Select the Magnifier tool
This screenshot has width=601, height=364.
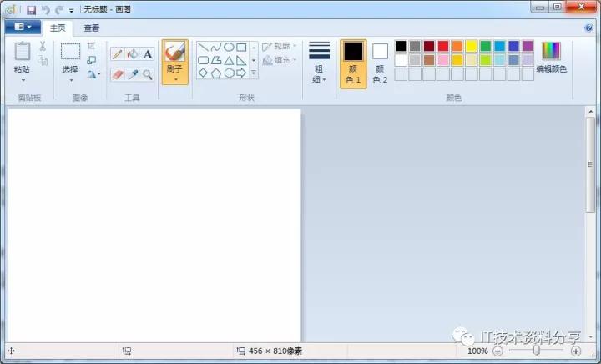(x=148, y=74)
